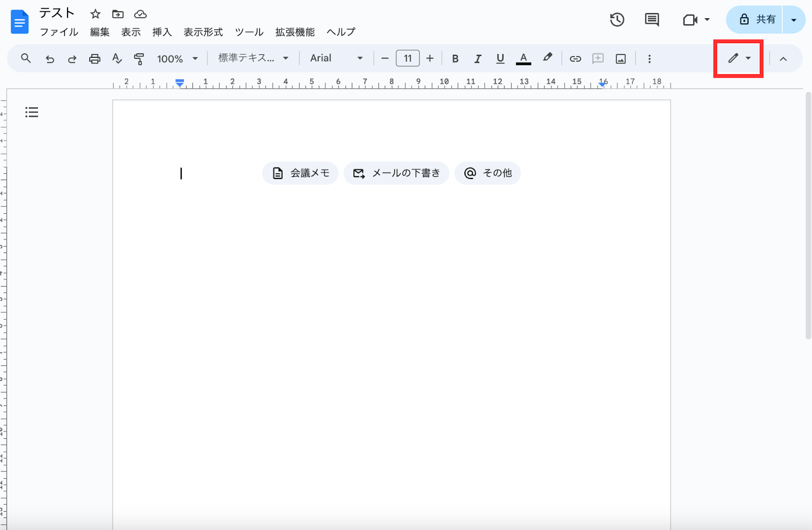
Task: Click the vertical scrollbar on the right
Action: click(808, 216)
